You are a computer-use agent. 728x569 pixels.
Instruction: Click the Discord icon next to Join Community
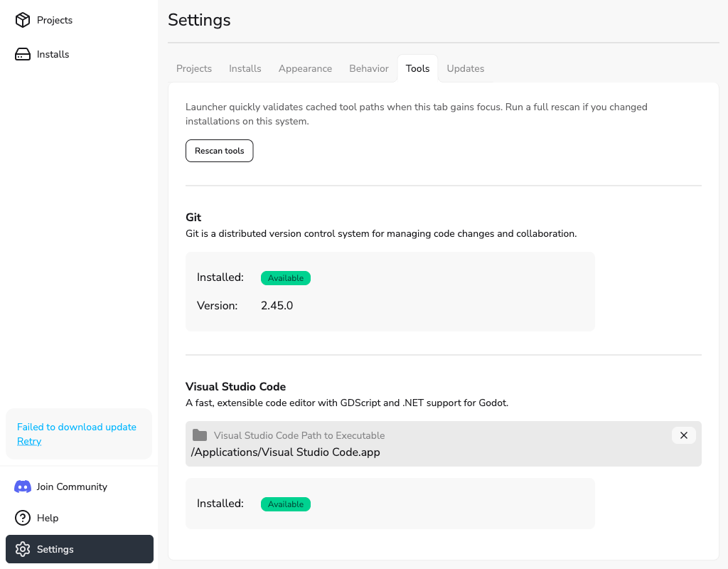(x=22, y=486)
